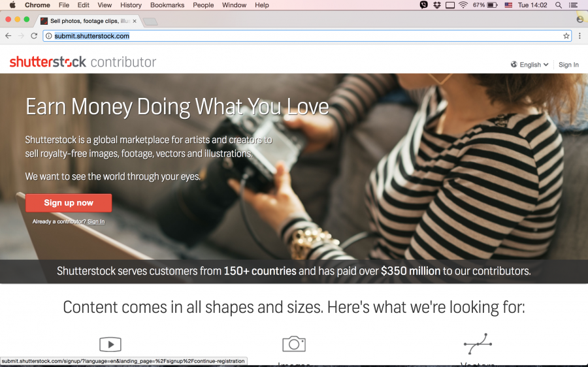This screenshot has height=367, width=588.
Task: Click the AirPlay display icon
Action: pos(450,5)
